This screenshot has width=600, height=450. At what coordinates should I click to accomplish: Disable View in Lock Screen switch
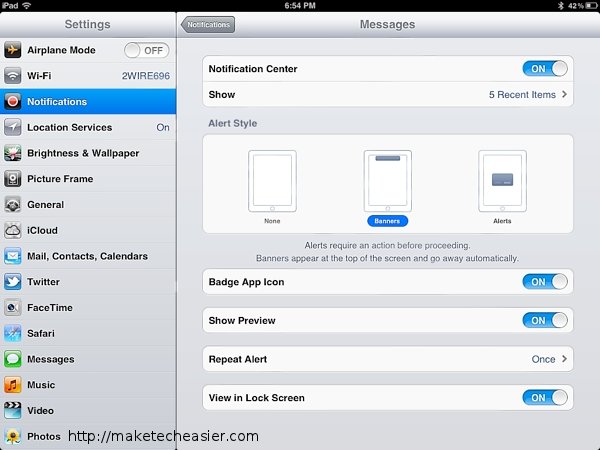545,398
